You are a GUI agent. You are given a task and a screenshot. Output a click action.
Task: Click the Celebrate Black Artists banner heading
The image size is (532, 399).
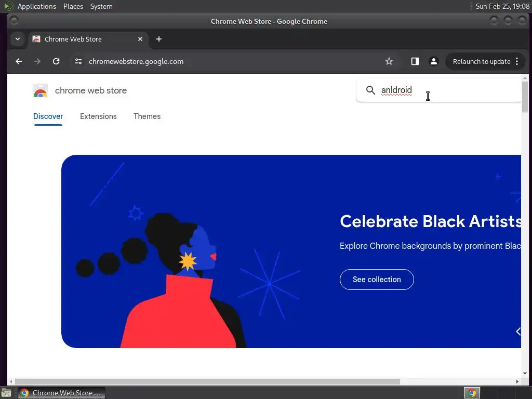click(430, 221)
